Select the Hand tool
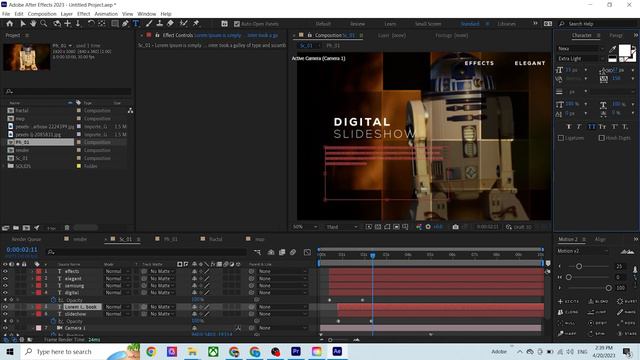The image size is (640, 360). (x=33, y=24)
